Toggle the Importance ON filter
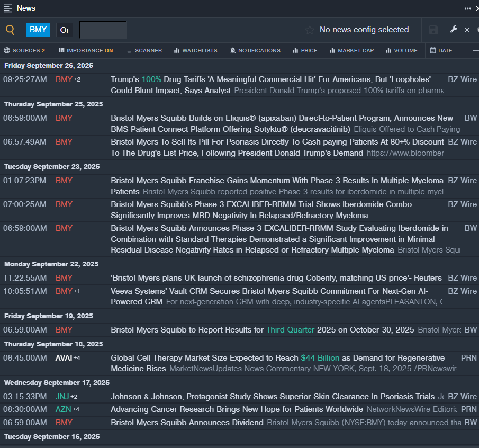479x448 pixels. [86, 50]
